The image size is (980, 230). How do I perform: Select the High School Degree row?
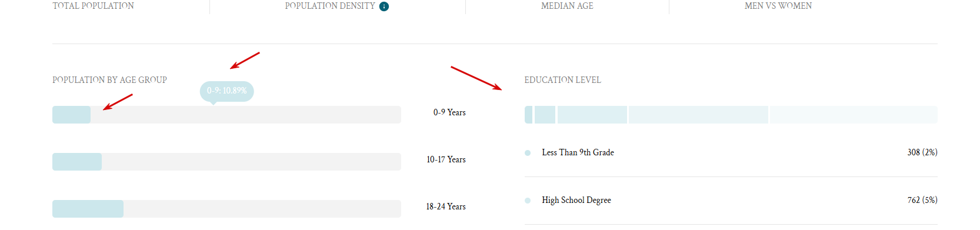click(x=731, y=201)
